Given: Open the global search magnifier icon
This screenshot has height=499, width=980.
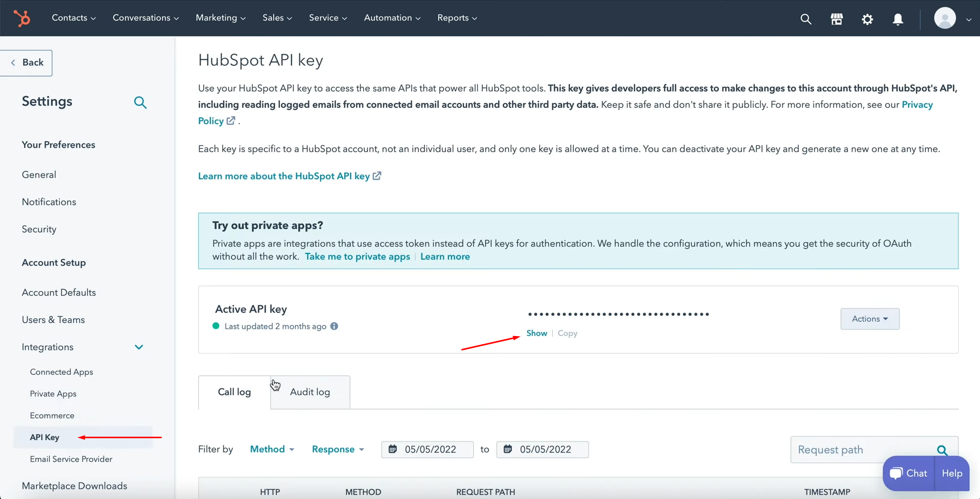Looking at the screenshot, I should (x=806, y=18).
